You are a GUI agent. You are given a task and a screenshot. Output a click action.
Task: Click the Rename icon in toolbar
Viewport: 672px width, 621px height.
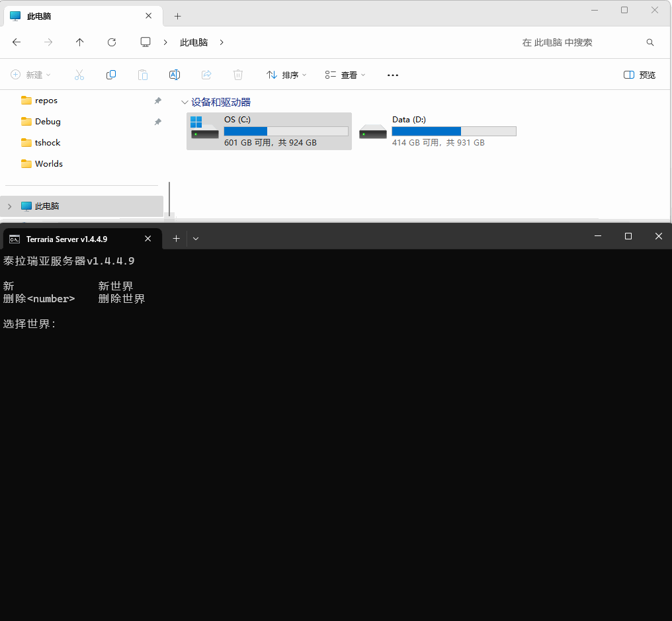(175, 75)
